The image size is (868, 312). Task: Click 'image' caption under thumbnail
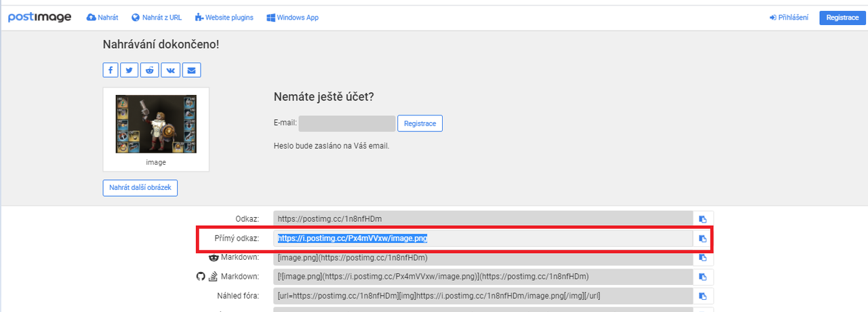pyautogui.click(x=156, y=163)
